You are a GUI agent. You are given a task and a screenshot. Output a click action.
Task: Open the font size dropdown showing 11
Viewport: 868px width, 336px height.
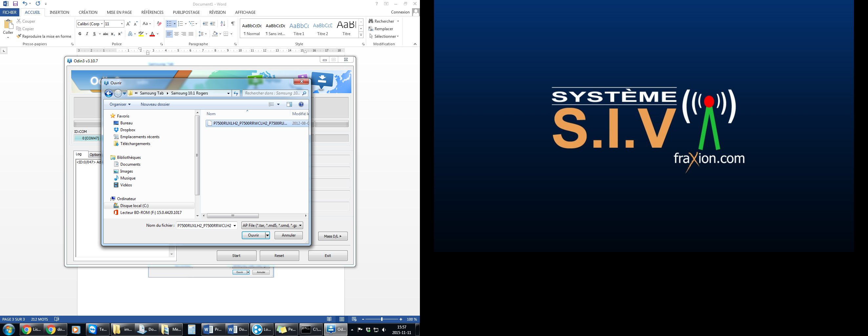[x=122, y=24]
